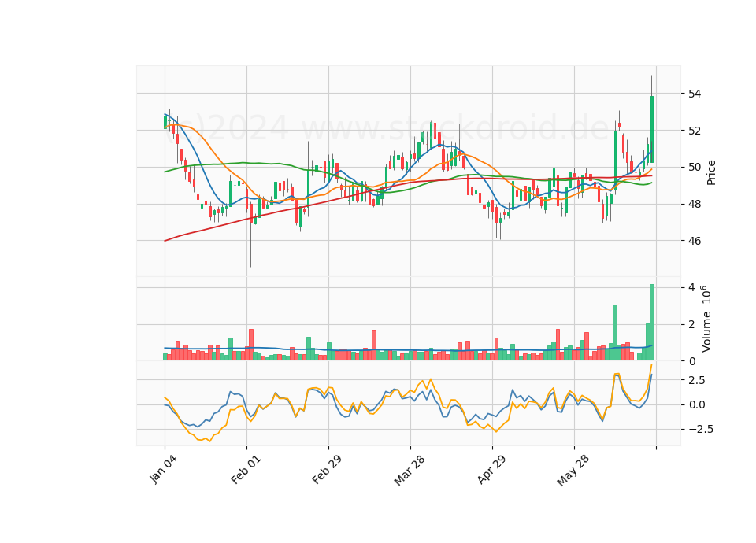Click the May 28 date label
This screenshot has width=756, height=543.
pos(573,470)
